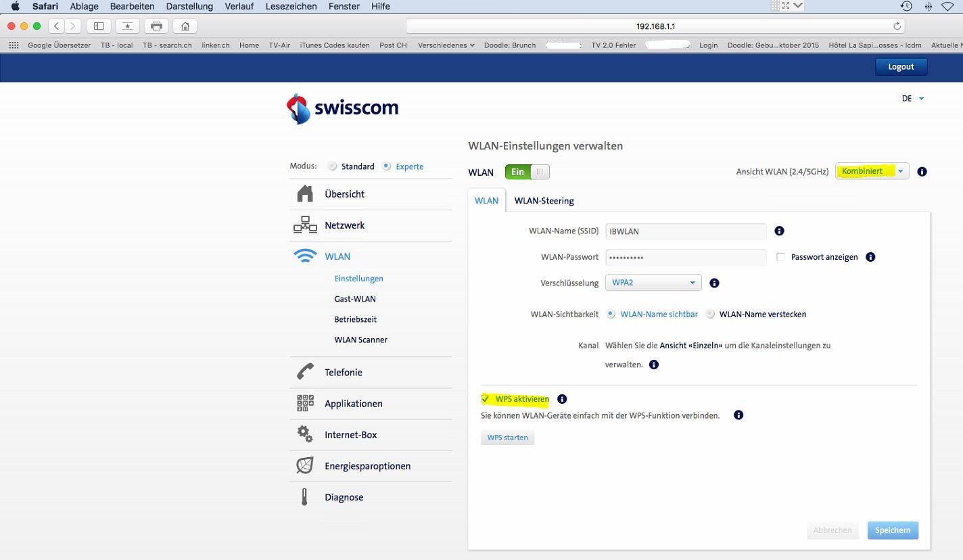Click the Swisscom logo
The image size is (963, 560).
pyautogui.click(x=342, y=109)
